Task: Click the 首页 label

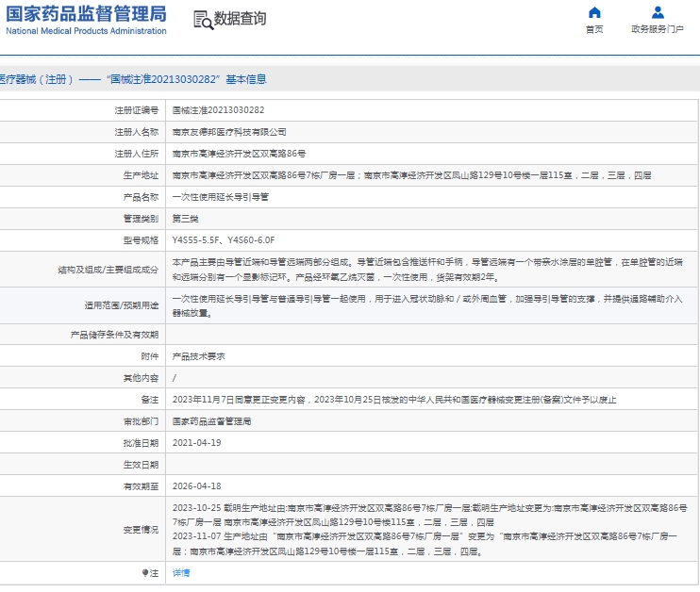Action: point(594,29)
